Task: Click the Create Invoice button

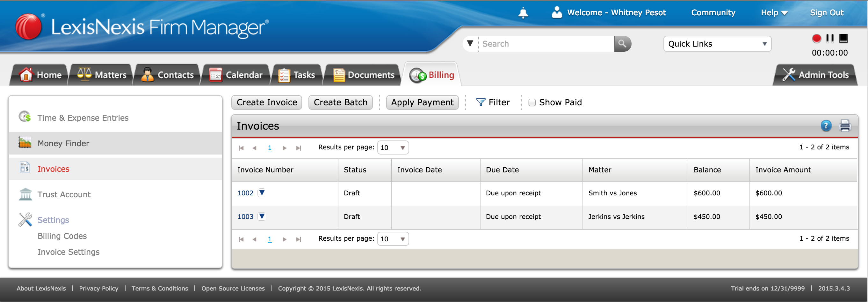Action: pos(266,102)
